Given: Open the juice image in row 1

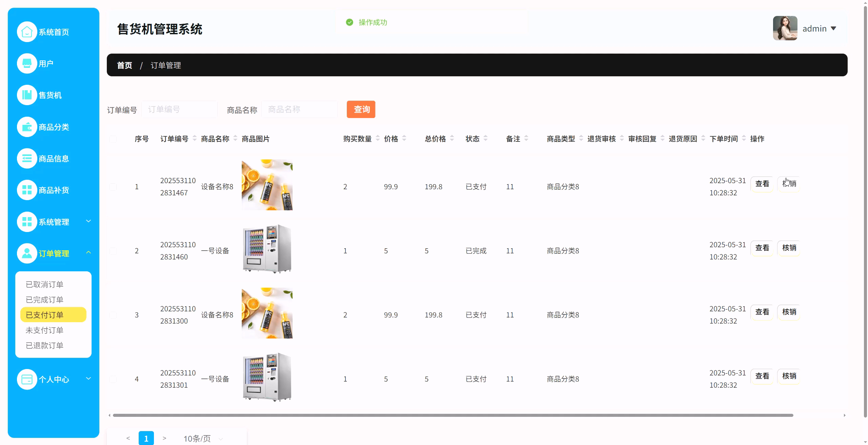Looking at the screenshot, I should pos(267,185).
